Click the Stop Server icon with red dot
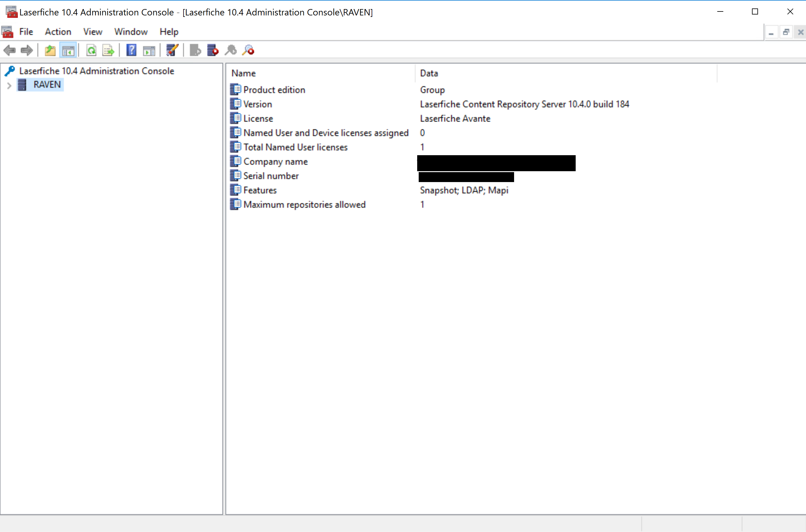Viewport: 806px width, 532px height. click(213, 50)
